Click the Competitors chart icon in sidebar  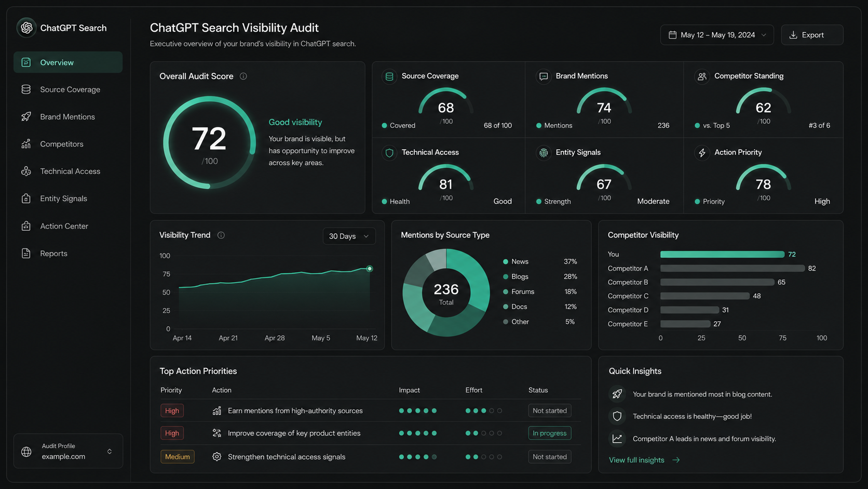tap(26, 144)
